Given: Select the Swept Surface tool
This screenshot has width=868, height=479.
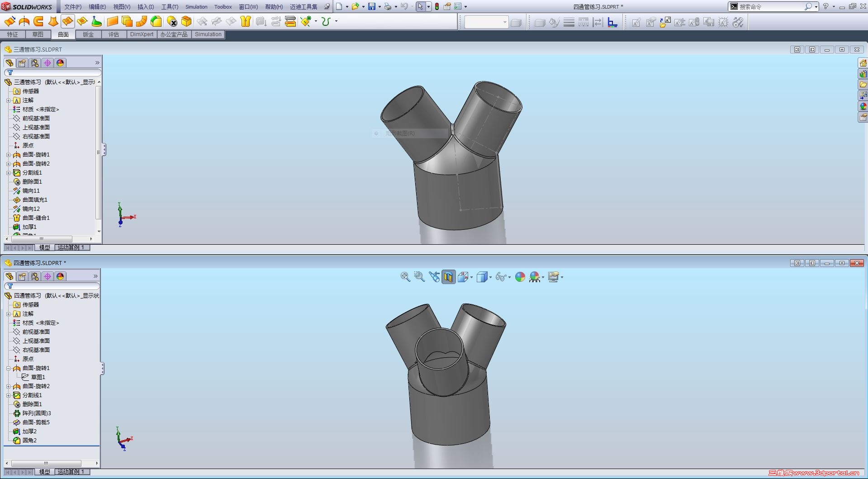Looking at the screenshot, I should click(x=38, y=21).
